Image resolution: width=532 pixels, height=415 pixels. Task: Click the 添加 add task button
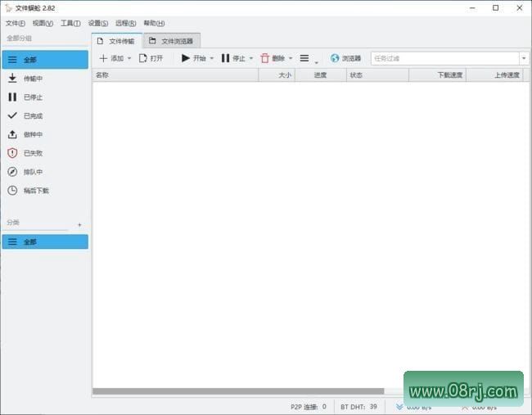pos(111,58)
